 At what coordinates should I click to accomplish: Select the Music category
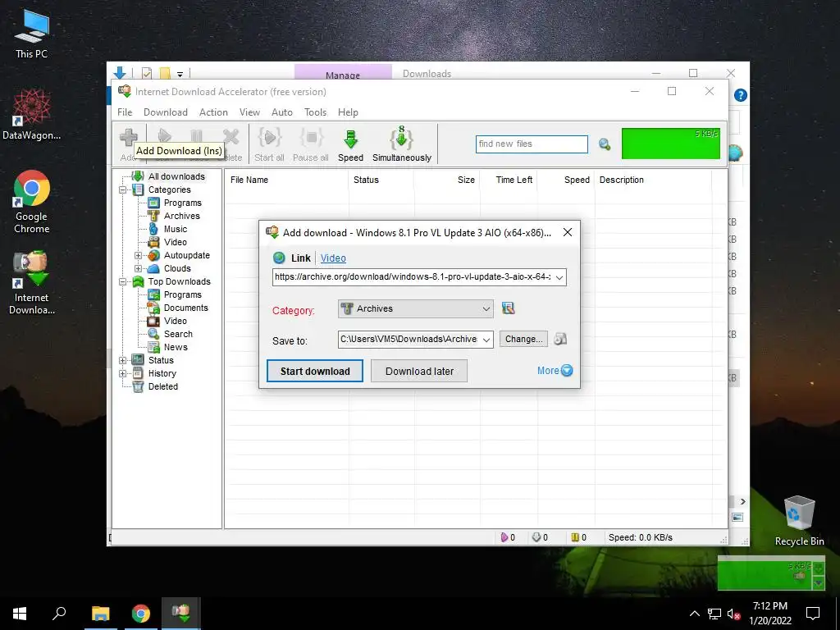tap(176, 229)
